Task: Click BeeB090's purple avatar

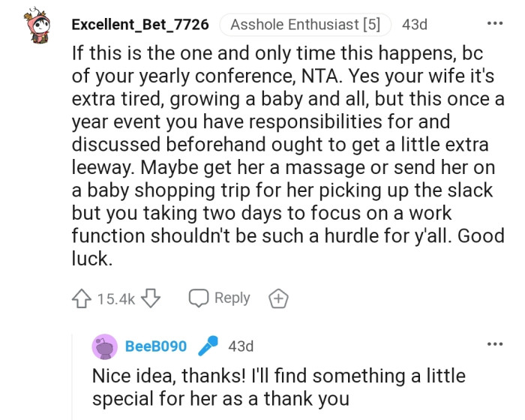Action: point(105,346)
